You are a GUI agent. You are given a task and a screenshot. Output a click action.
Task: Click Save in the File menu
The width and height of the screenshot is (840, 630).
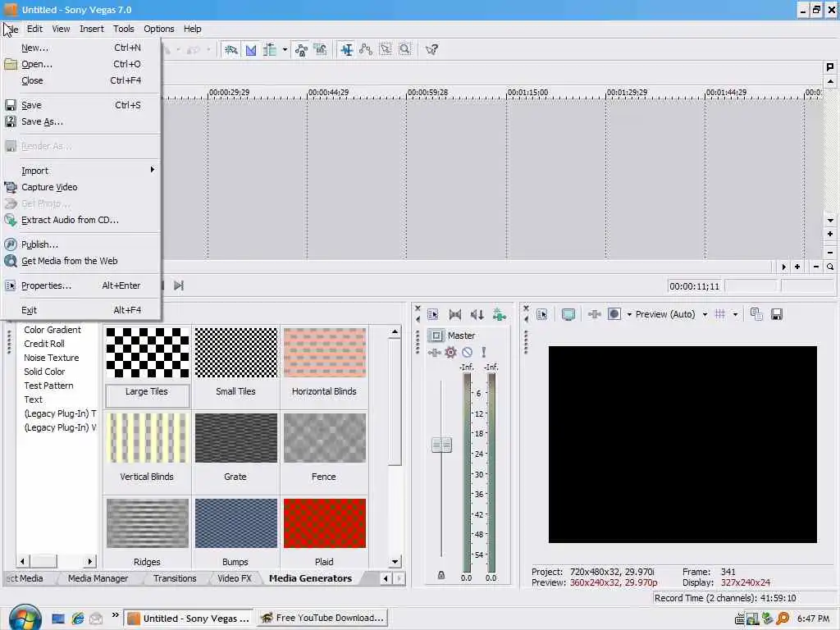(x=81, y=105)
